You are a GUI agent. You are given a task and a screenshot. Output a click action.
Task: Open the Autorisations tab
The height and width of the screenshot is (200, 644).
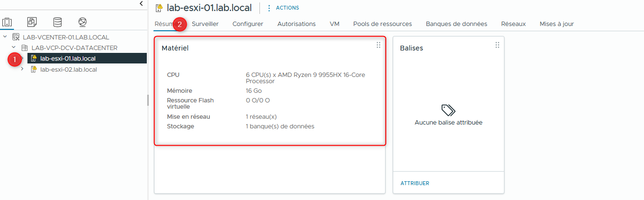click(296, 24)
